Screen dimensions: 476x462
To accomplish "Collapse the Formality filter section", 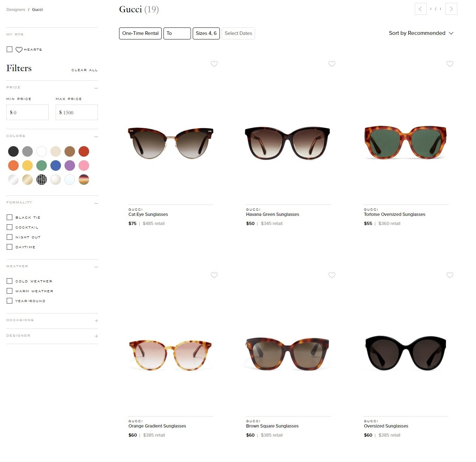I will pyautogui.click(x=96, y=203).
